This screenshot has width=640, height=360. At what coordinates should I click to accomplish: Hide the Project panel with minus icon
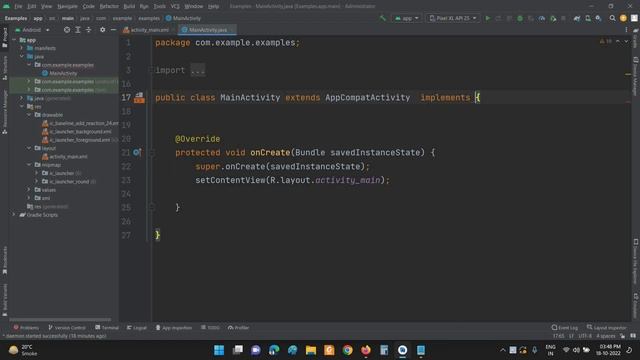point(113,30)
